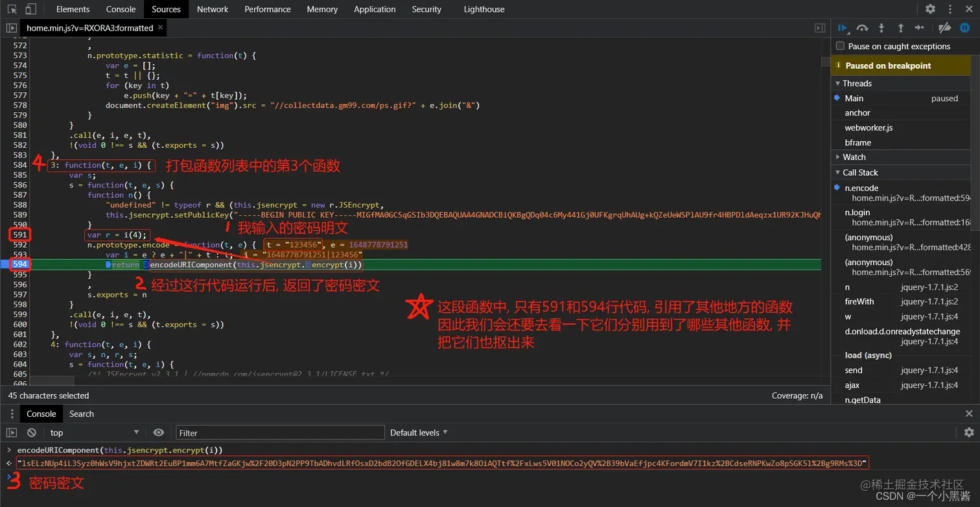Open the Application tab
This screenshot has height=507, width=980.
[375, 9]
